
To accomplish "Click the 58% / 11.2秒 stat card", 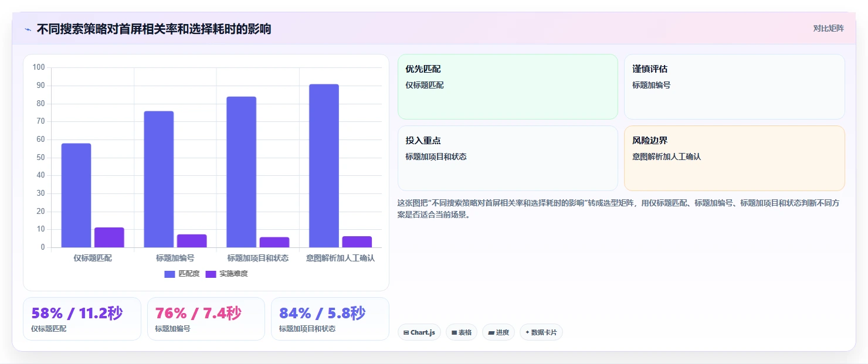I will coord(82,319).
